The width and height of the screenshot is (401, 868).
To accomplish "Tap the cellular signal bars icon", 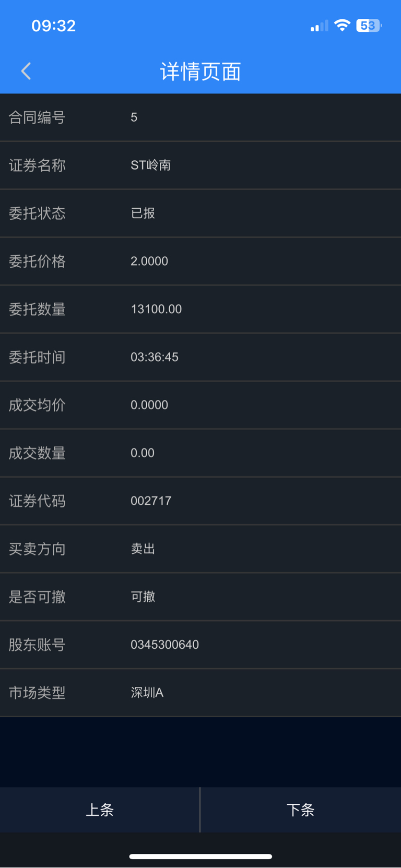I will tap(319, 26).
